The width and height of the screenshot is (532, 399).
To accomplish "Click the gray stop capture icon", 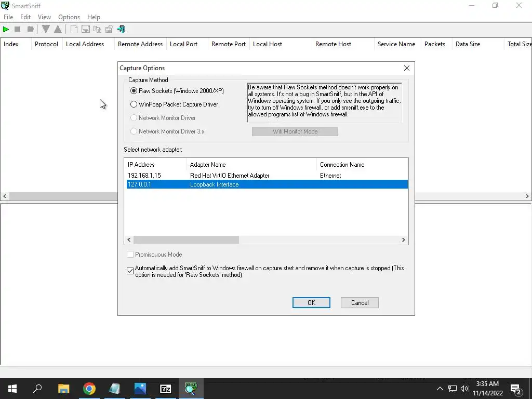I will coord(18,30).
